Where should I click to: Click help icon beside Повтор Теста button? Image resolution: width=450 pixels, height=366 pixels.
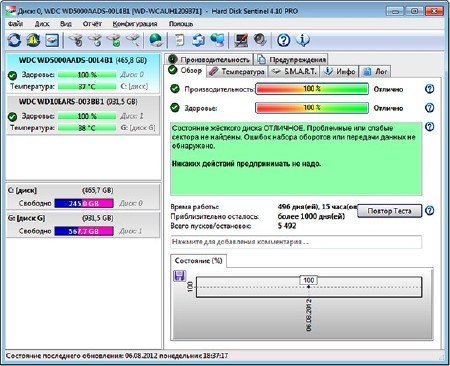pyautogui.click(x=430, y=211)
